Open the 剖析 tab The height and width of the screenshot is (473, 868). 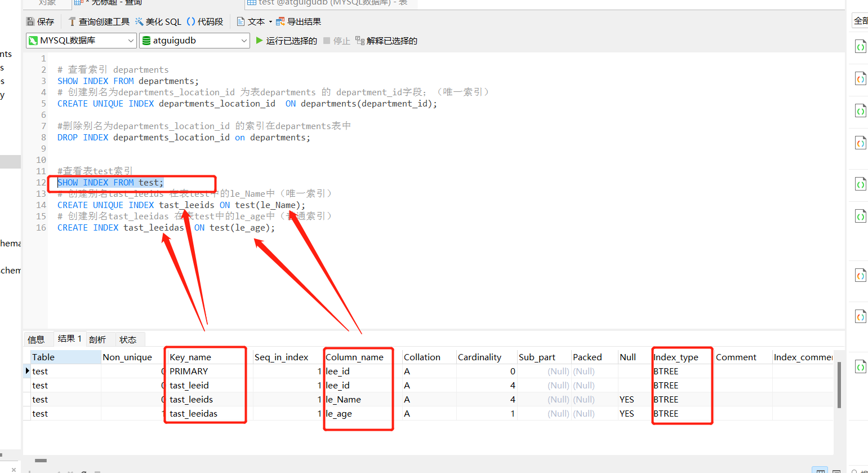pos(97,339)
